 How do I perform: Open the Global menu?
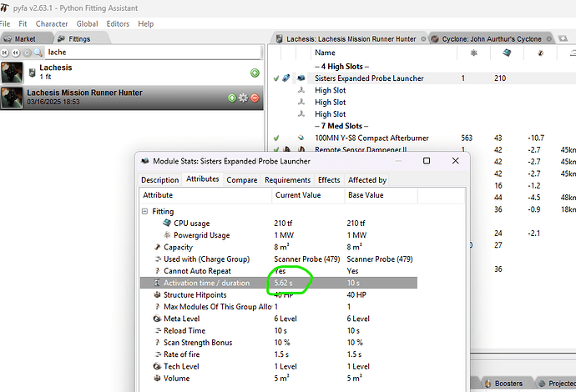pyautogui.click(x=87, y=24)
